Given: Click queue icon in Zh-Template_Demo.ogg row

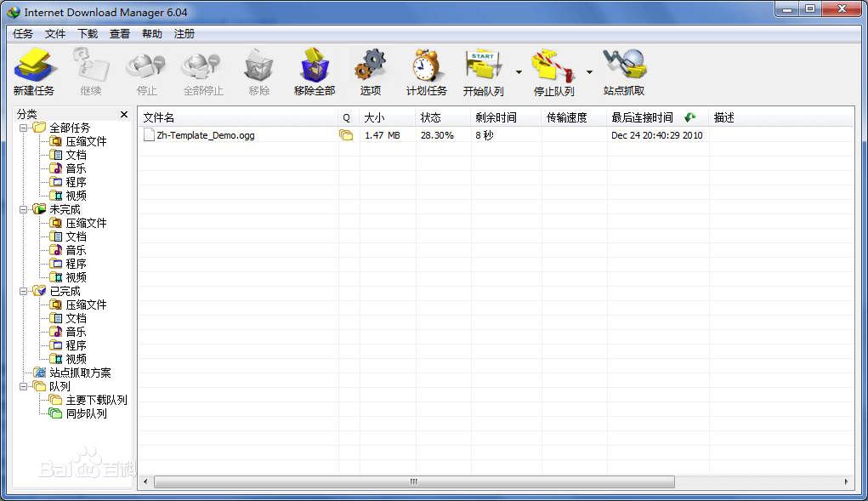Looking at the screenshot, I should [346, 135].
